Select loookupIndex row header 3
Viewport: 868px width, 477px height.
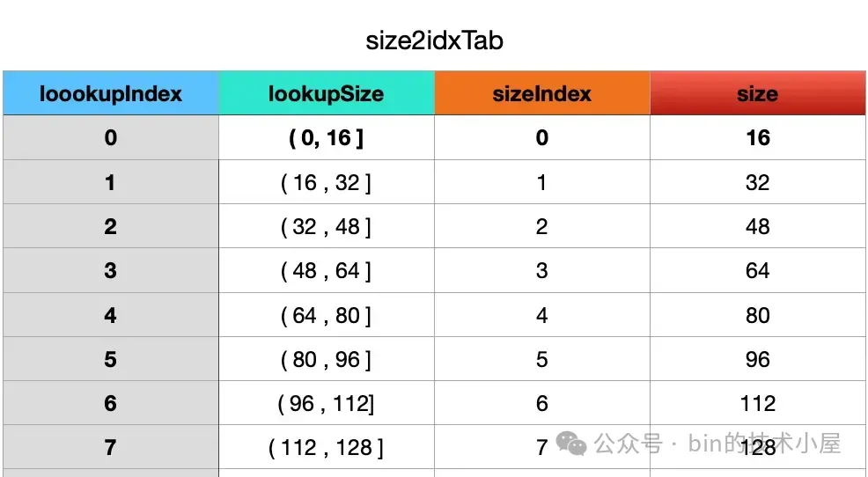tap(110, 271)
